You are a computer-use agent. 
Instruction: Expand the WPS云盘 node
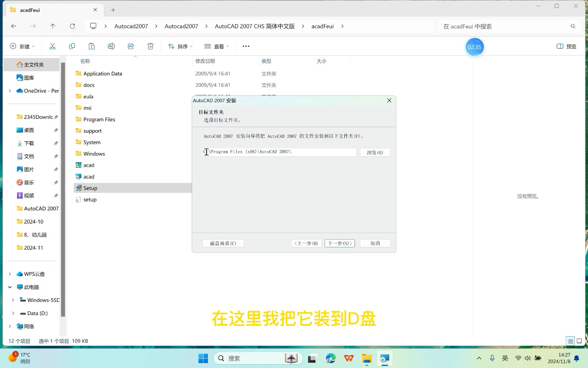point(10,274)
